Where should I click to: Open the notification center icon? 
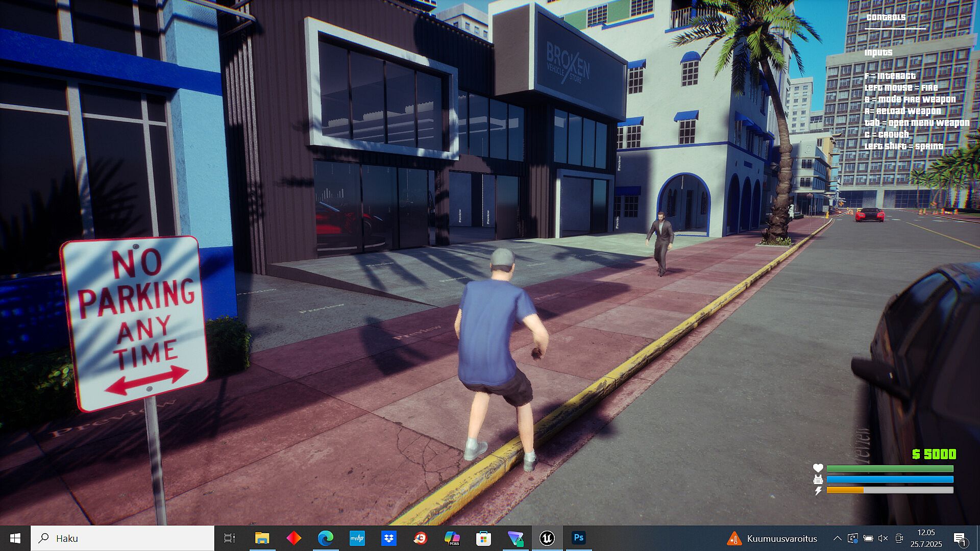(x=960, y=538)
